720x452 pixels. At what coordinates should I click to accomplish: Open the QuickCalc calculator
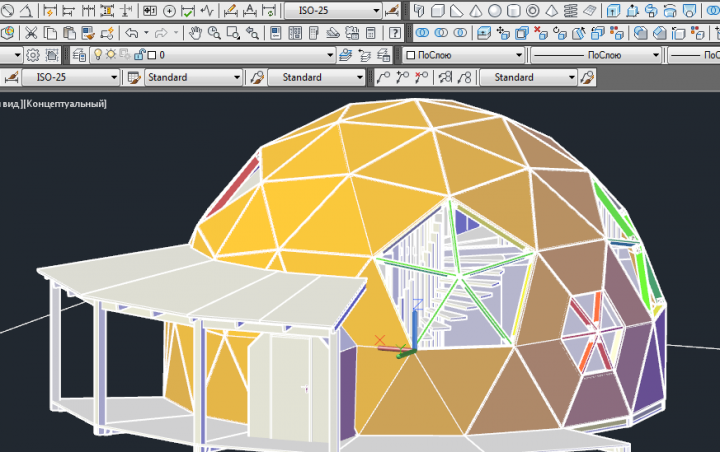coord(371,33)
